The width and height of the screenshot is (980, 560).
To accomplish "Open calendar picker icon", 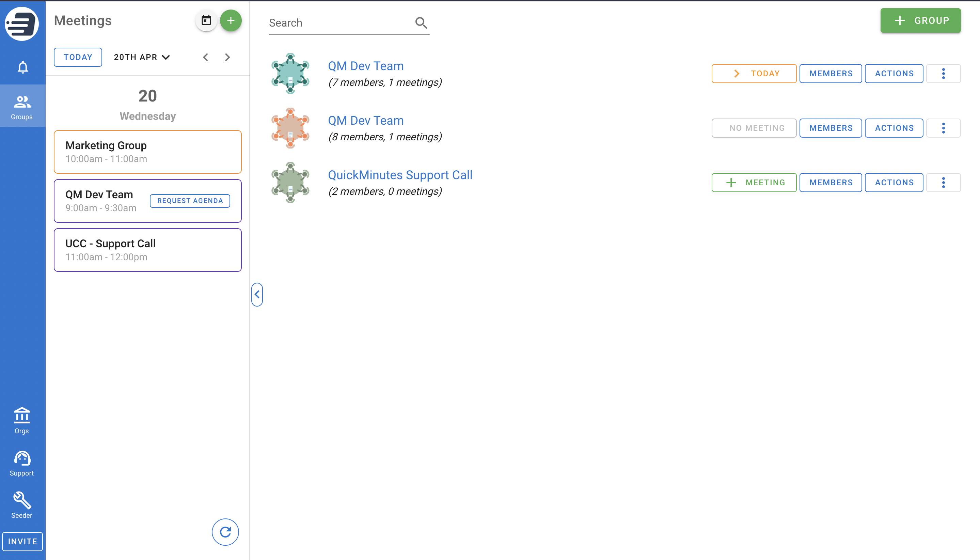I will click(206, 20).
